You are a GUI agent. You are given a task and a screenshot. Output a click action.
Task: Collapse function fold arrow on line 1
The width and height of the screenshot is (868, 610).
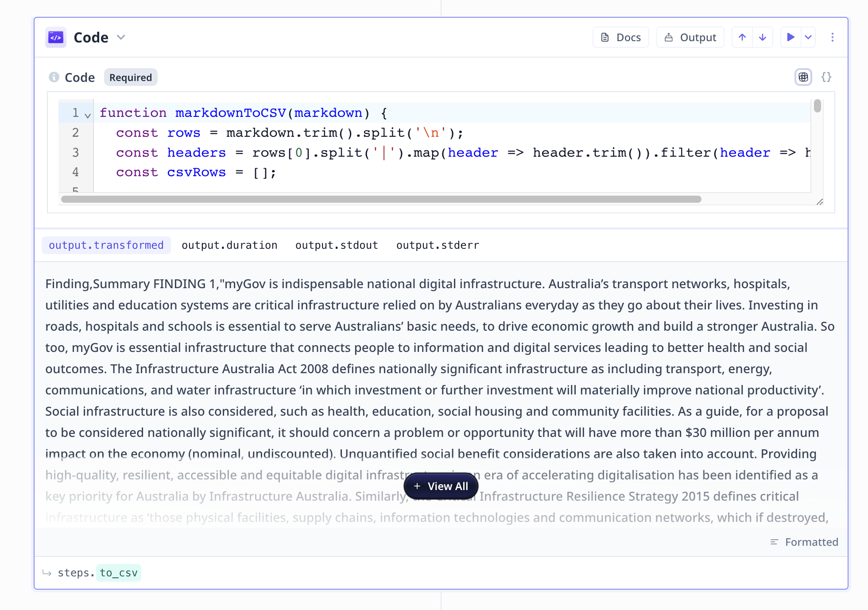pyautogui.click(x=88, y=116)
